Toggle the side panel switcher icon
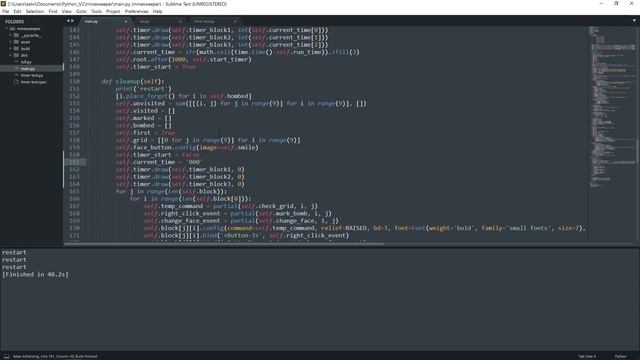Screen dimensions: 640x360 pos(7,356)
